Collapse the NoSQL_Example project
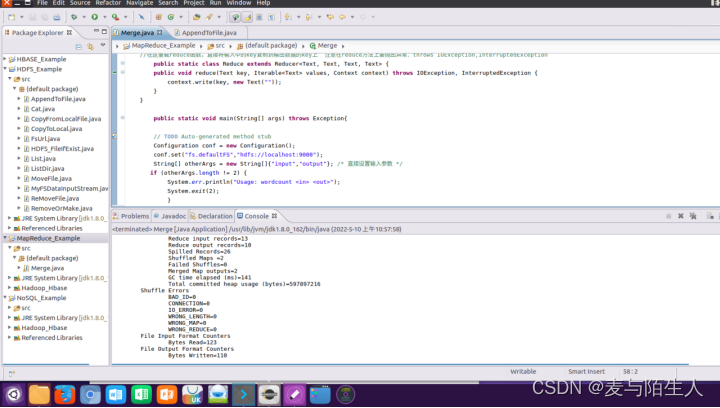Screen dimensions: 720x408 [x=5, y=298]
